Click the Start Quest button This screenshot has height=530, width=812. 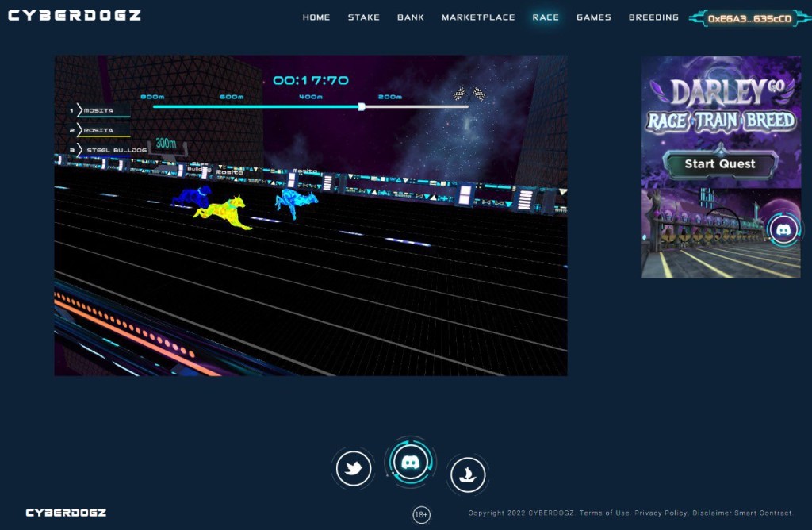point(721,163)
